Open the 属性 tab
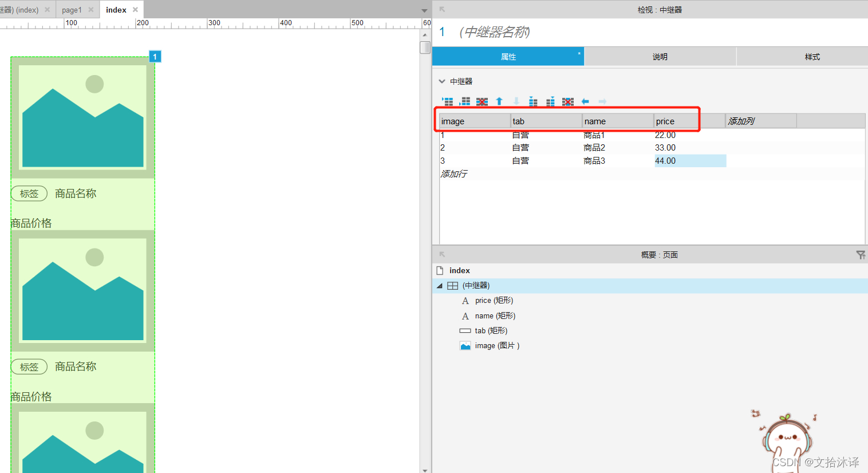This screenshot has height=473, width=868. point(508,57)
